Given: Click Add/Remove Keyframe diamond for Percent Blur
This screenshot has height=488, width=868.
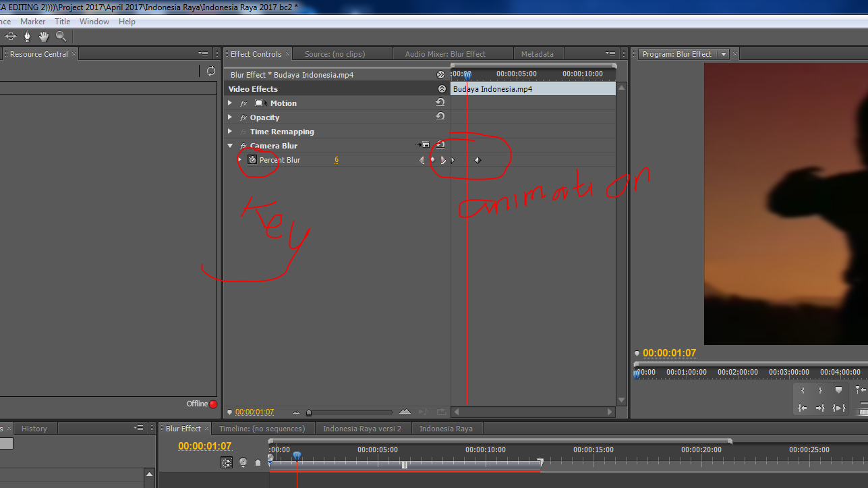Looking at the screenshot, I should point(432,160).
